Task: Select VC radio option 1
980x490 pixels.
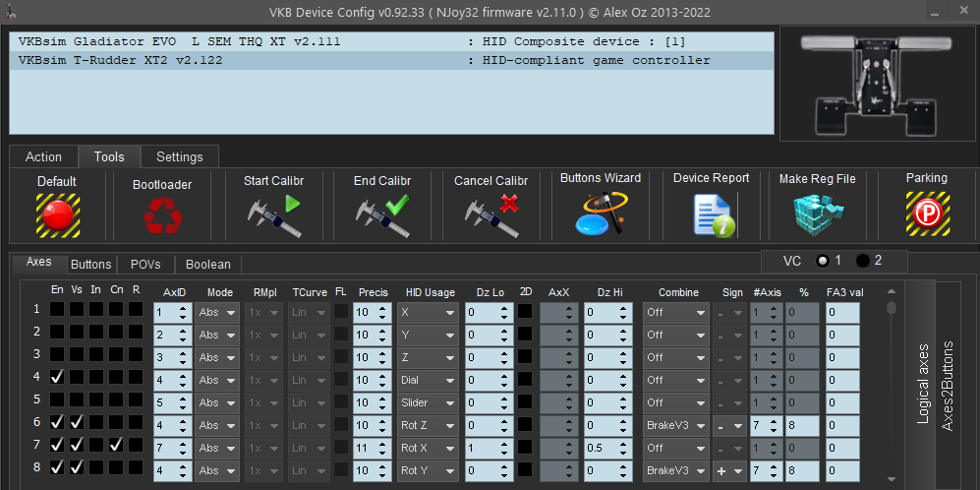Action: (824, 261)
